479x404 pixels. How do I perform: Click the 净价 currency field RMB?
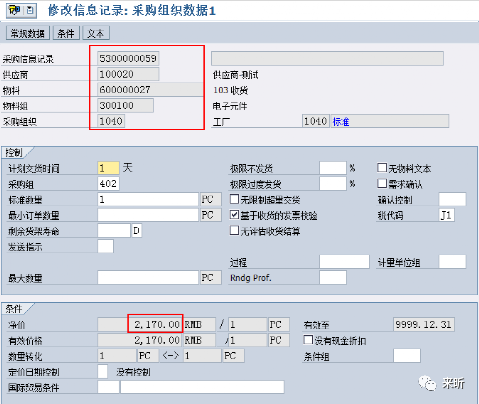click(200, 324)
